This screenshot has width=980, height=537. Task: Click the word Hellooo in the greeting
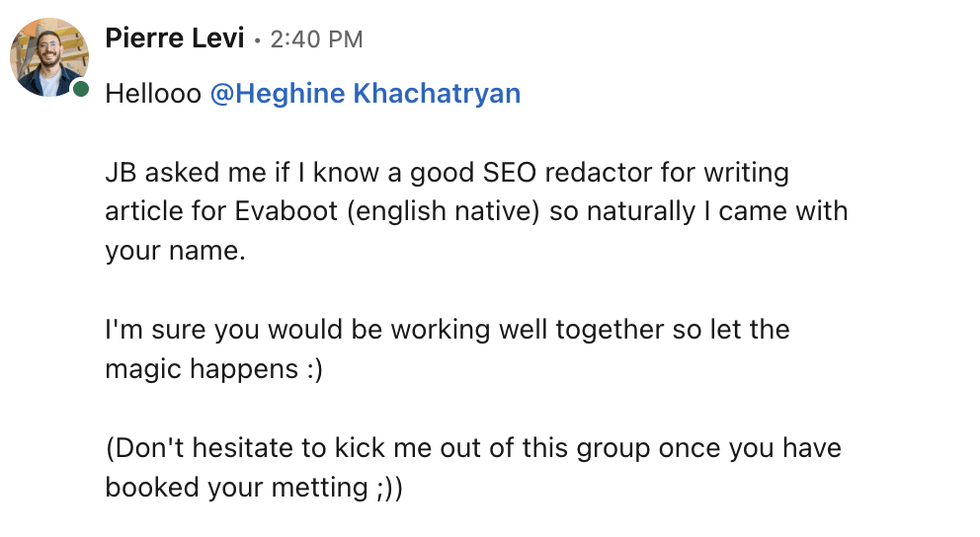click(153, 94)
